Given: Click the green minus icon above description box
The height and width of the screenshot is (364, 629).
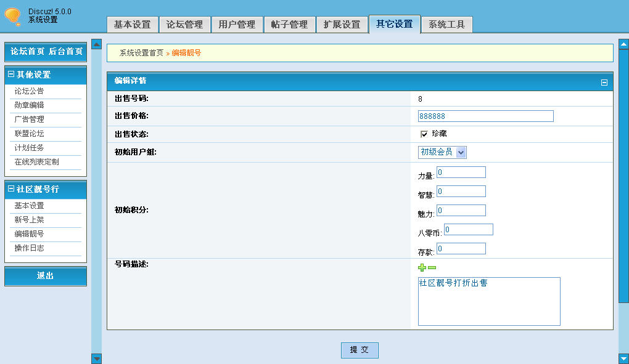Looking at the screenshot, I should tap(432, 267).
